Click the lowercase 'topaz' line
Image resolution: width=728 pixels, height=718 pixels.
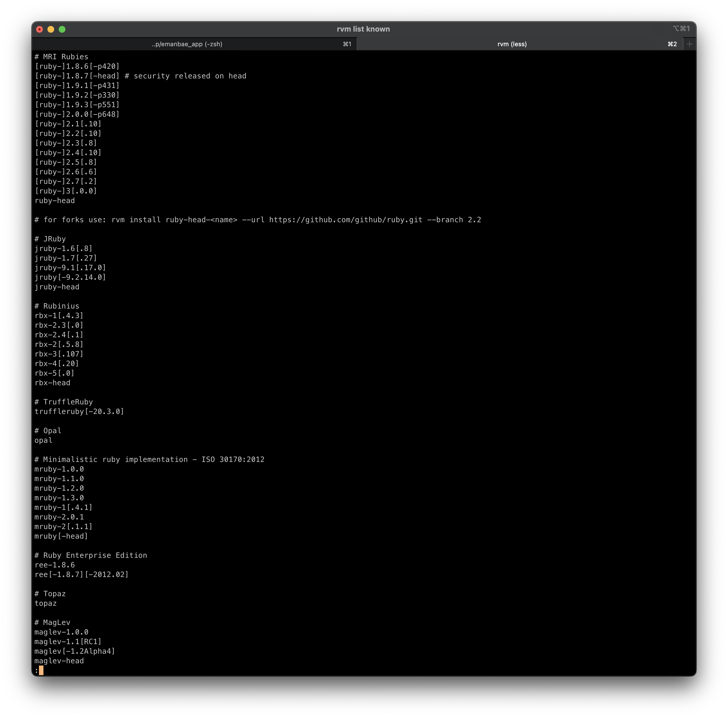[x=46, y=604]
